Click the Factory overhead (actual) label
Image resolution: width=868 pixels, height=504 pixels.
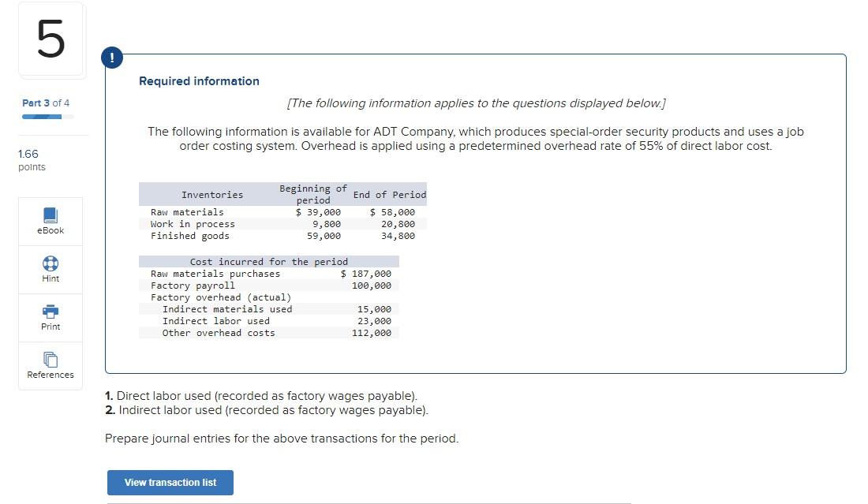[x=221, y=297]
